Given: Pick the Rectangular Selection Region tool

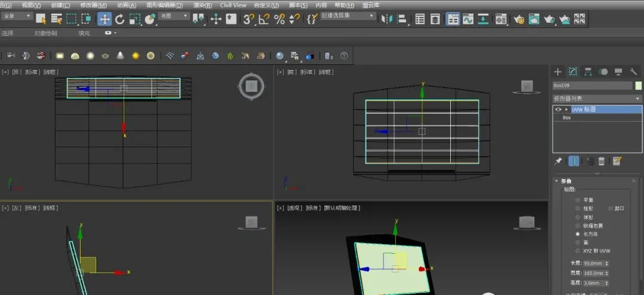Looking at the screenshot, I should coord(72,18).
